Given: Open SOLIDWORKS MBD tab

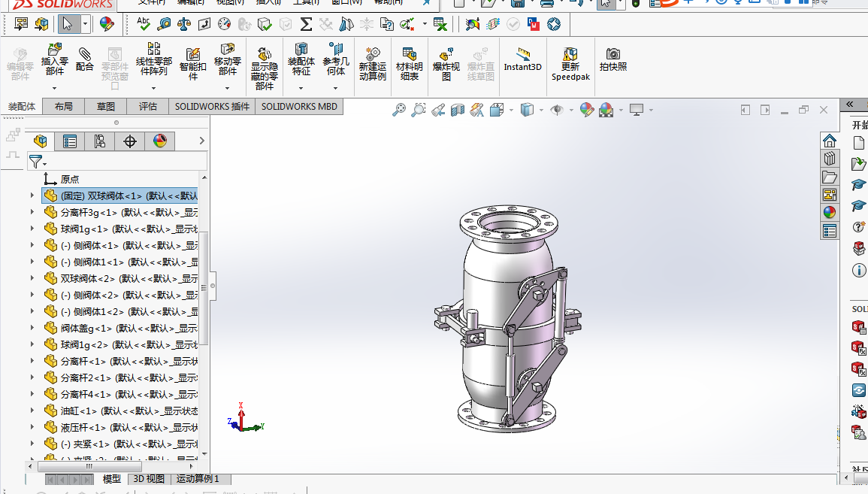Looking at the screenshot, I should coord(299,106).
